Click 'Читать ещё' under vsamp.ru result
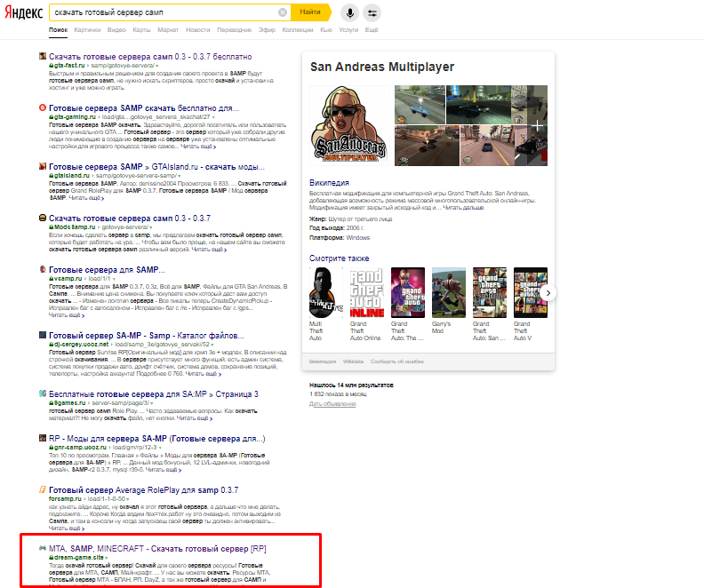 (67, 315)
